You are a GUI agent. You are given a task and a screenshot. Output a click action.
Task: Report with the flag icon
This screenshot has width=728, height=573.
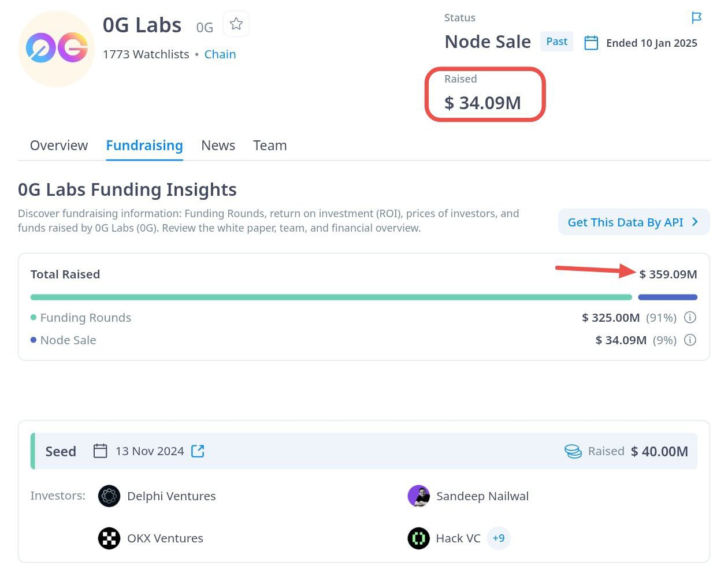coord(696,18)
